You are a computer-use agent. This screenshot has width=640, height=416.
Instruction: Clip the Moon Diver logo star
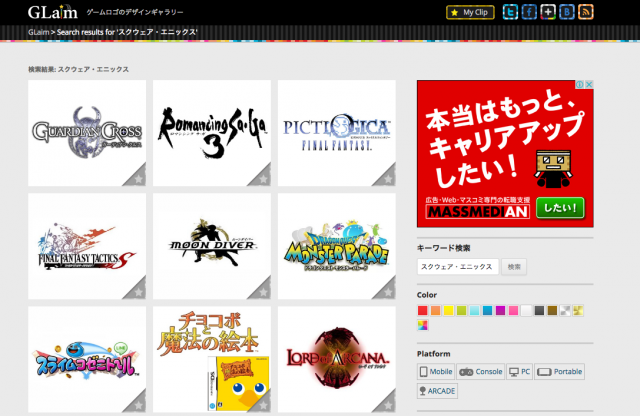(262, 291)
